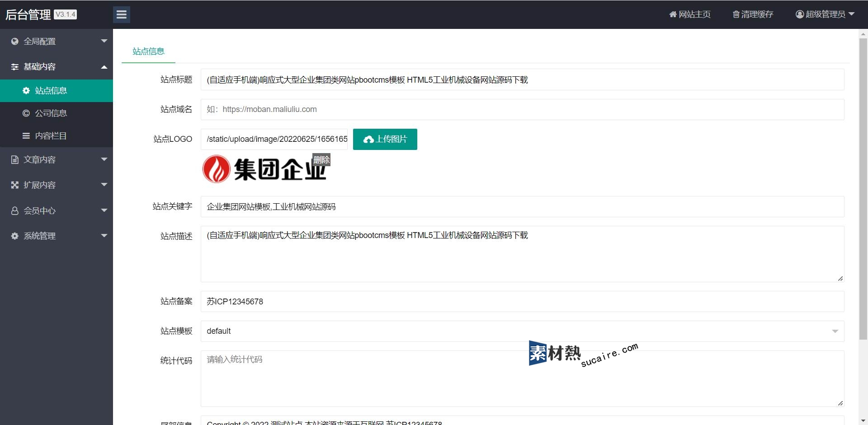Open 站点信息 in the sidebar
This screenshot has width=868, height=425.
[x=57, y=91]
